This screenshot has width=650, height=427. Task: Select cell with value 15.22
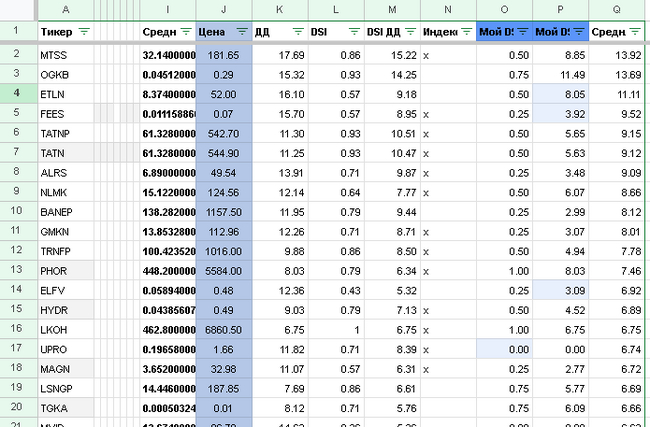(x=392, y=55)
